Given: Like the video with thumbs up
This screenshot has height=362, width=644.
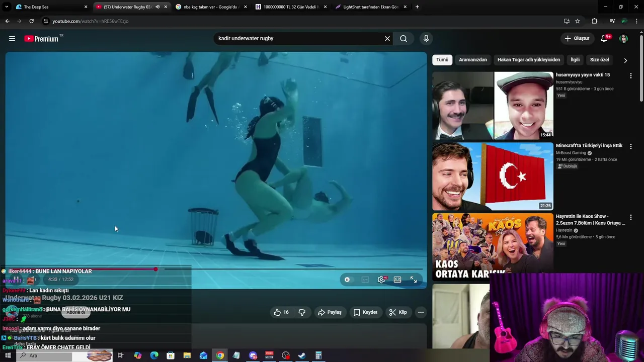Looking at the screenshot, I should (x=281, y=312).
